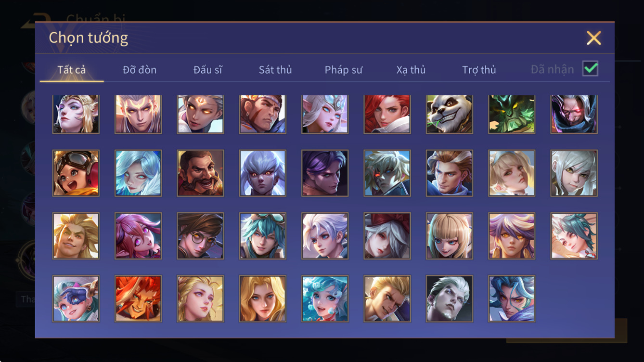Screen dimensions: 644x362
Task: Show the Pháp sư hero category
Action: click(x=343, y=70)
